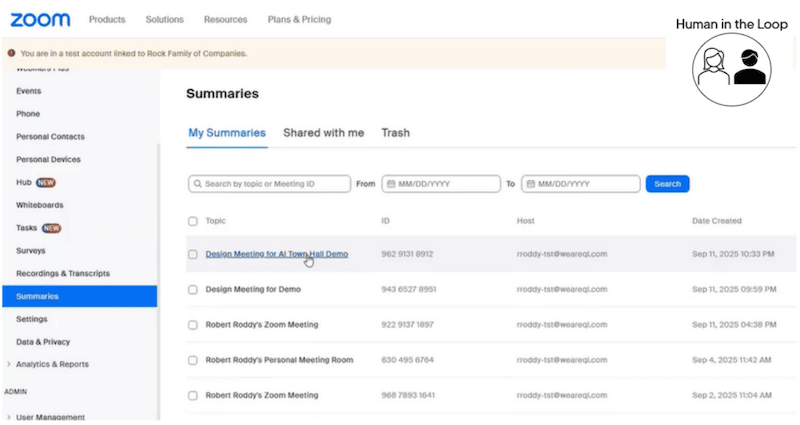Open Plans & Pricing
The height and width of the screenshot is (425, 800).
(x=299, y=19)
